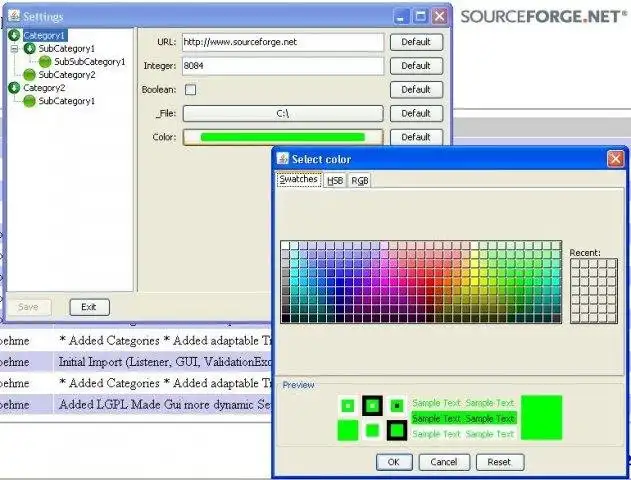Click the green Category1 tree icon

(x=14, y=35)
